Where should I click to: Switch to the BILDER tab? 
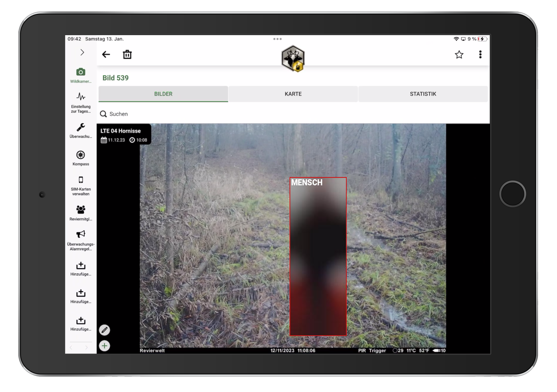(x=163, y=94)
